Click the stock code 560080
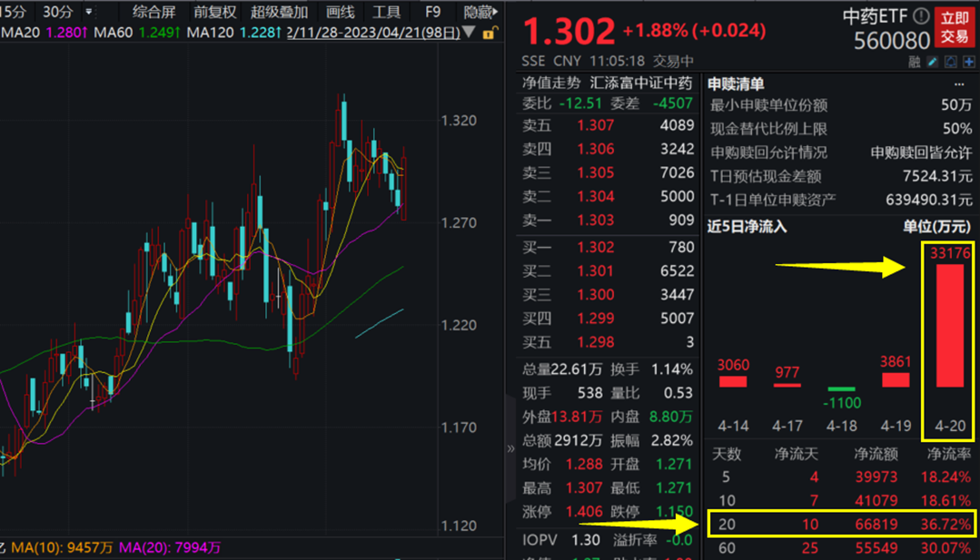This screenshot has height=560, width=980. click(x=892, y=41)
